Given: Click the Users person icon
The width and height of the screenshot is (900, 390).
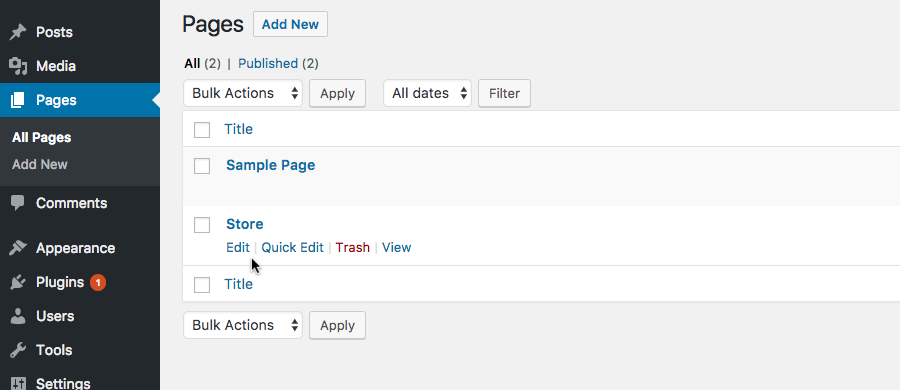Looking at the screenshot, I should tap(18, 316).
